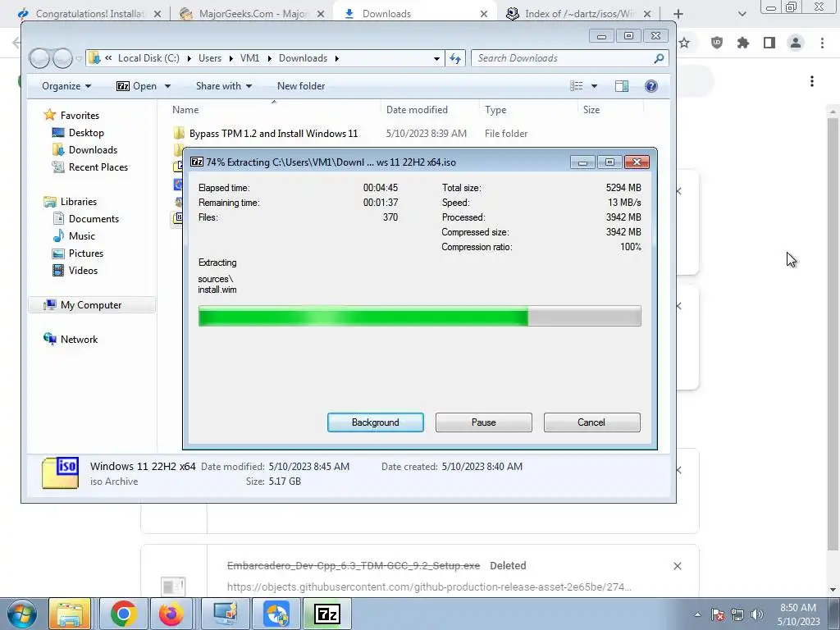The width and height of the screenshot is (840, 630).
Task: Open a new Chrome tab
Action: (x=678, y=14)
